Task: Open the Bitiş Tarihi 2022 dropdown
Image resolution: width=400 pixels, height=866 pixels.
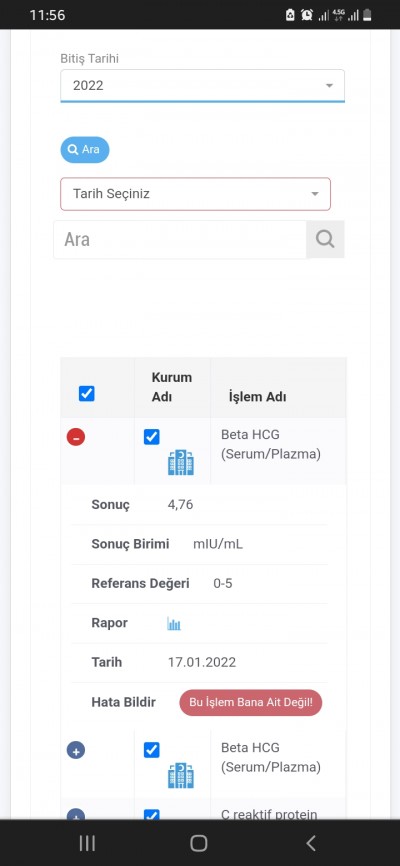Action: 202,86
